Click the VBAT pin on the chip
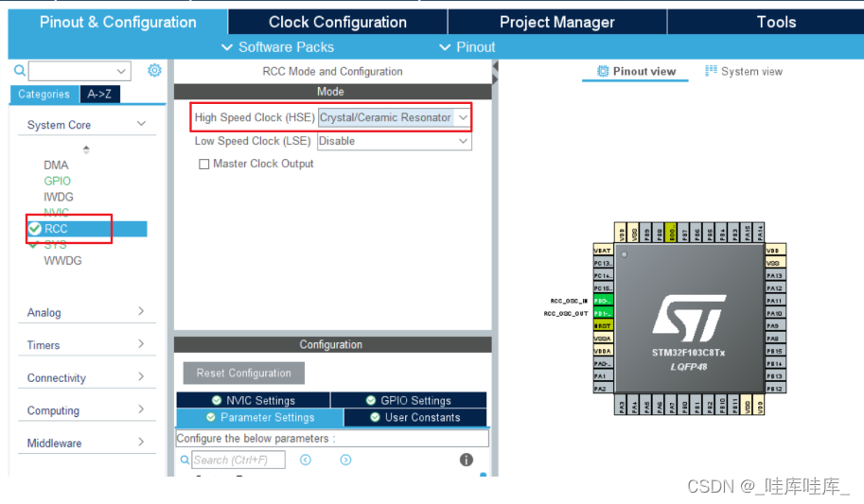Screen dimensions: 864x504 coord(603,250)
